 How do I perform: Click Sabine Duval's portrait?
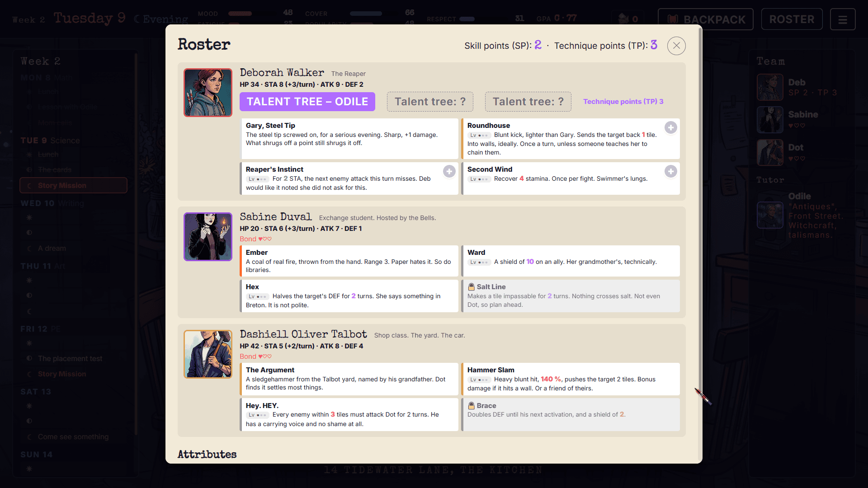[208, 237]
